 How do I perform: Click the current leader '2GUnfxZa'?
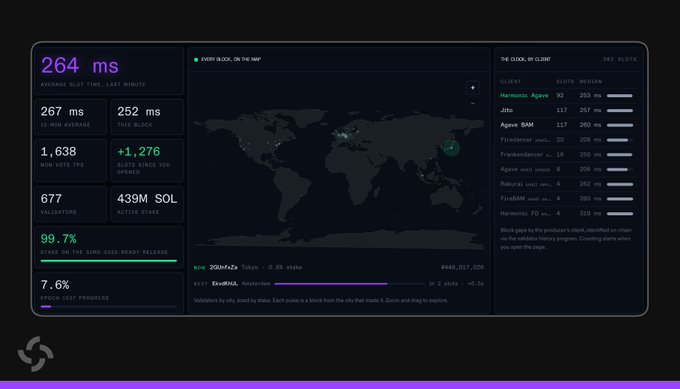(223, 267)
